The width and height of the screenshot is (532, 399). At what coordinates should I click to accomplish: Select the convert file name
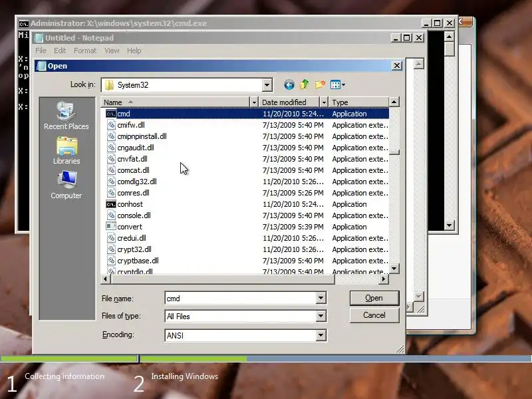[130, 227]
